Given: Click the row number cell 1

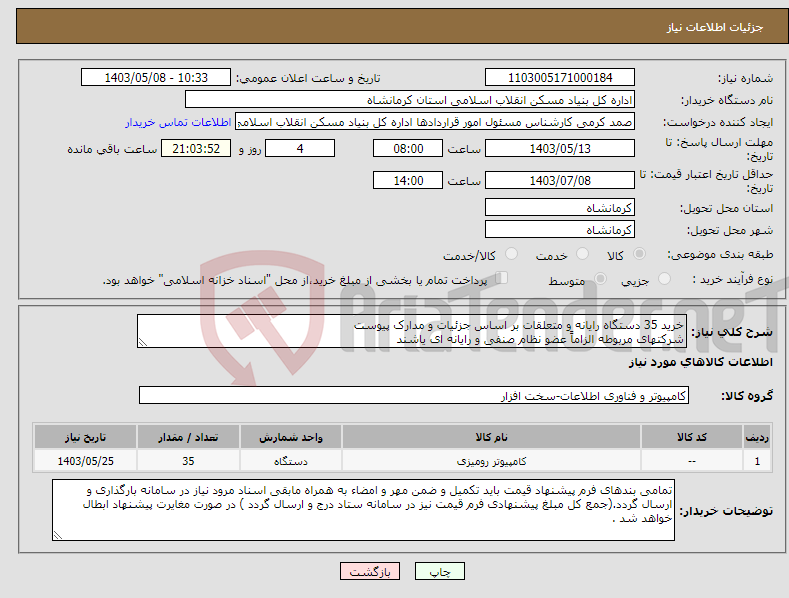Looking at the screenshot, I should 757,461.
